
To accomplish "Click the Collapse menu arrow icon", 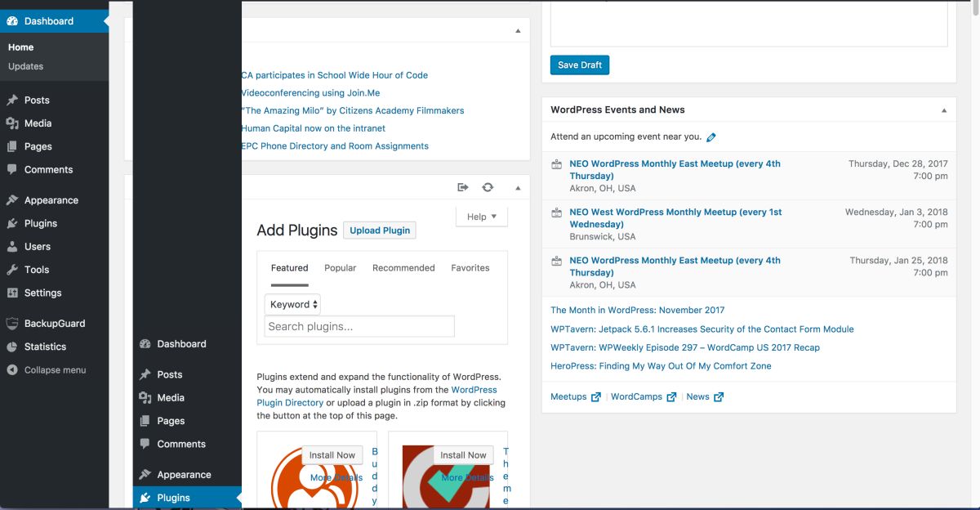I will tap(12, 370).
